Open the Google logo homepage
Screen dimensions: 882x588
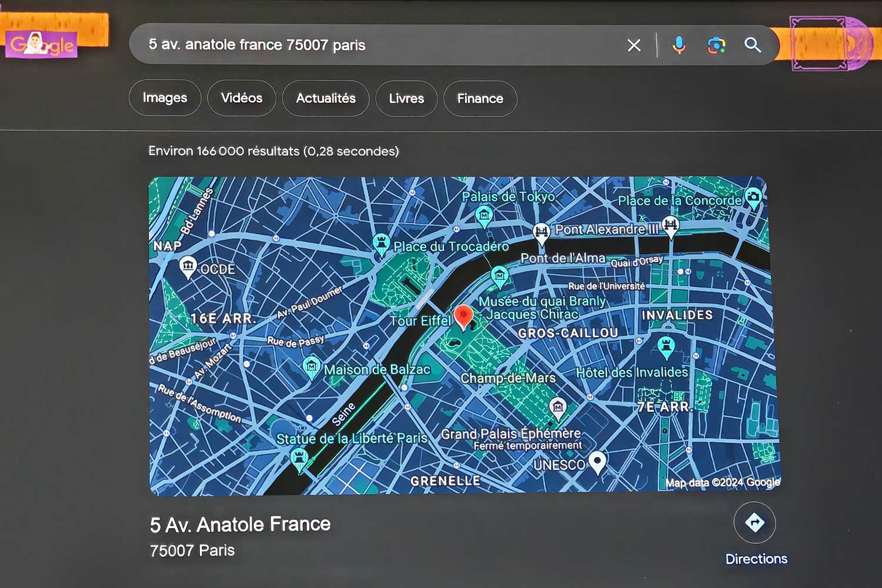pos(42,44)
